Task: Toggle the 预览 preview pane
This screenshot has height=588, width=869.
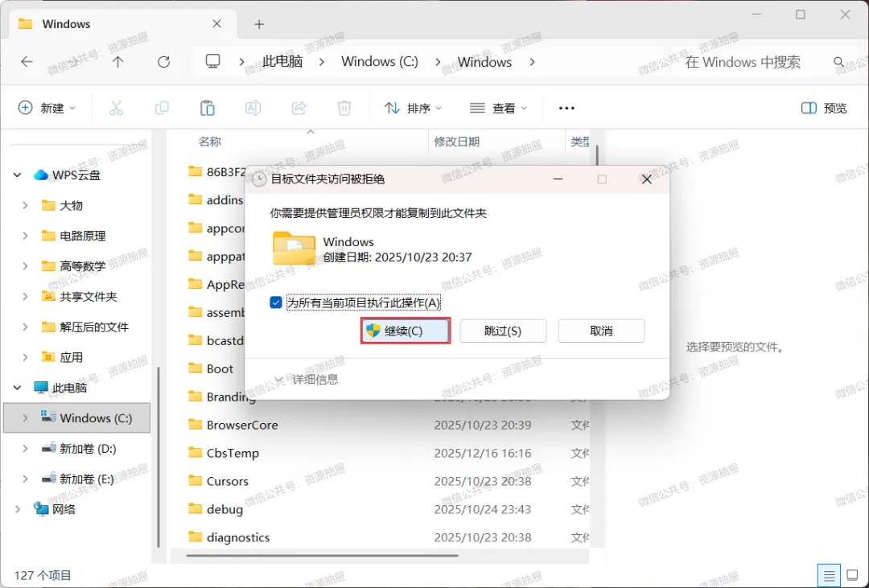Action: click(824, 108)
